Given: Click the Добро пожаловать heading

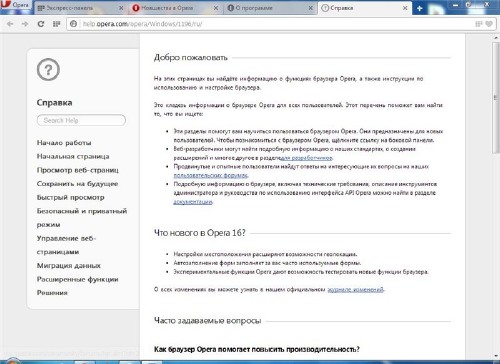Looking at the screenshot, I should coord(191,58).
